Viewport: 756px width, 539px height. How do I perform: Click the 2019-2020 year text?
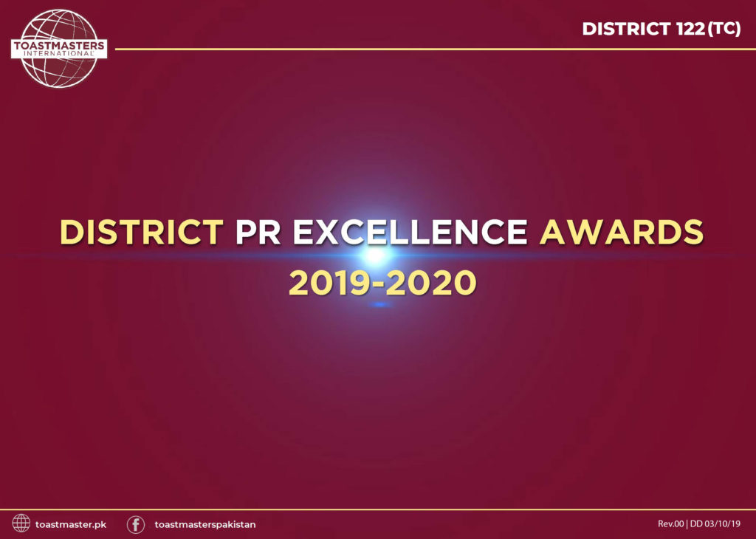pos(382,283)
